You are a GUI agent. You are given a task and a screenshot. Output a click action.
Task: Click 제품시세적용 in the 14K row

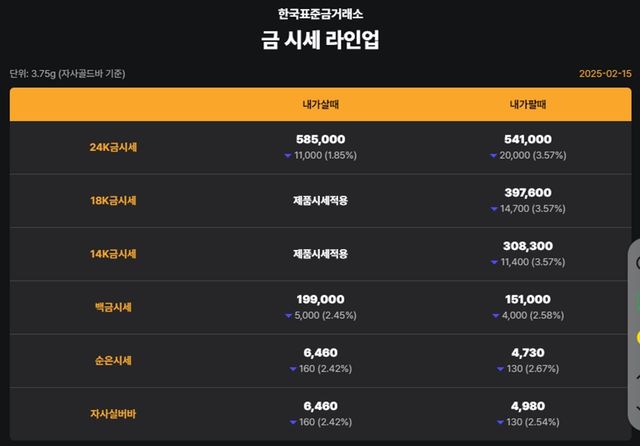point(321,254)
